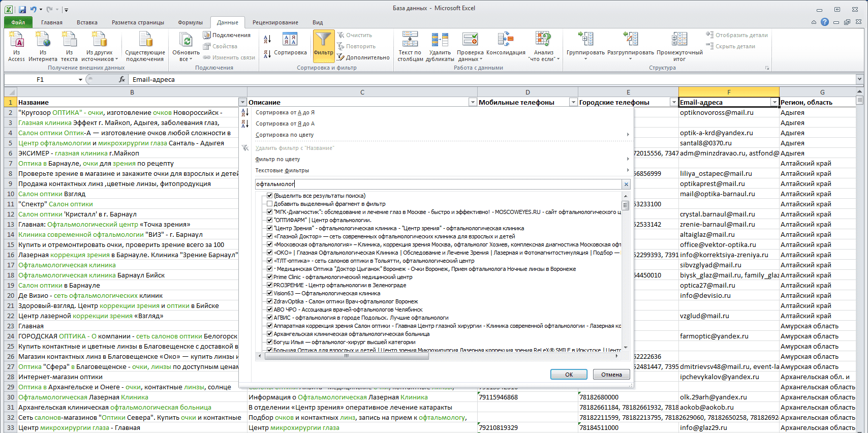Open filter dropdown for Городские телефоны
Viewport: 868px width, 433px height.
click(x=674, y=102)
